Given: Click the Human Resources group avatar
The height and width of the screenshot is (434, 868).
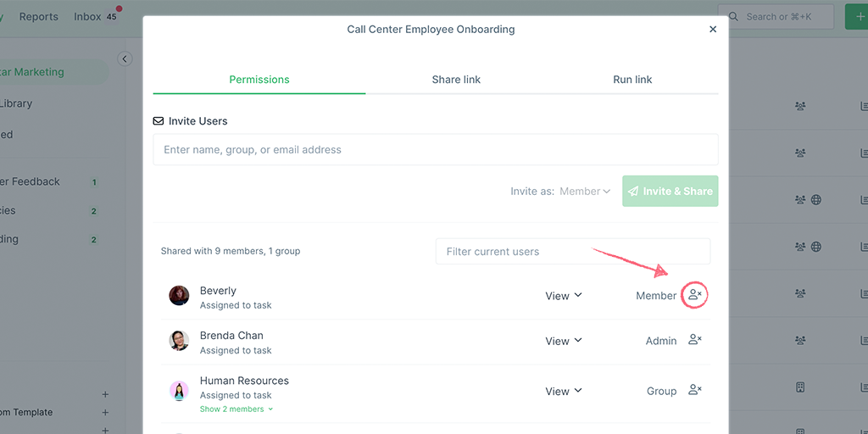Looking at the screenshot, I should pos(179,391).
